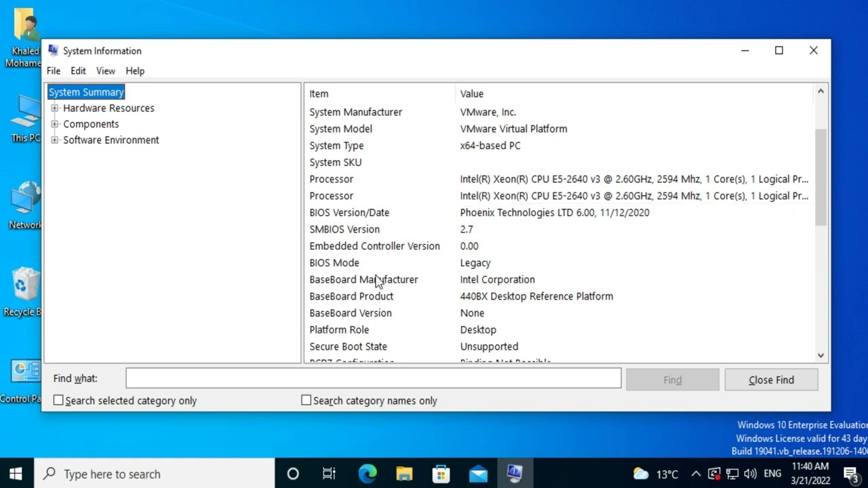Select System Summary in the tree
The width and height of the screenshot is (868, 488).
86,92
